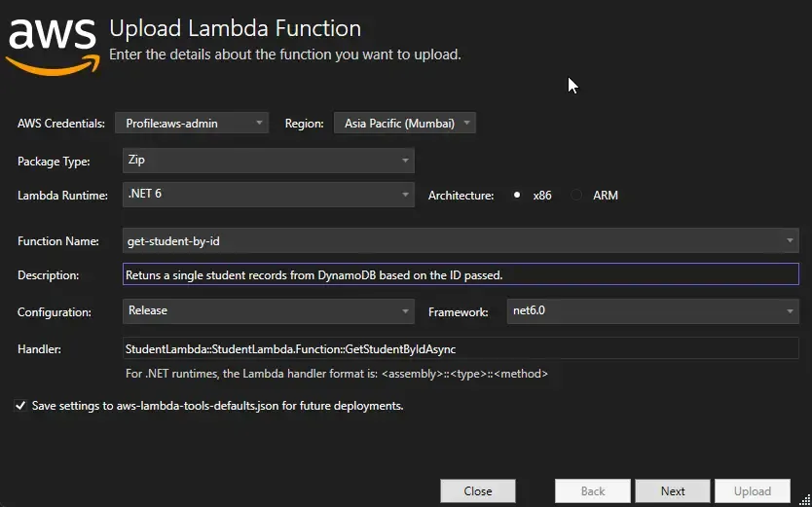Click the Next button
812x507 pixels.
coord(673,491)
